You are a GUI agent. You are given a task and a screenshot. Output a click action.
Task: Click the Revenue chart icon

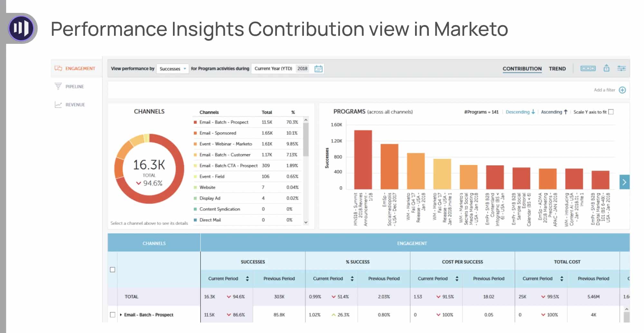pyautogui.click(x=58, y=104)
